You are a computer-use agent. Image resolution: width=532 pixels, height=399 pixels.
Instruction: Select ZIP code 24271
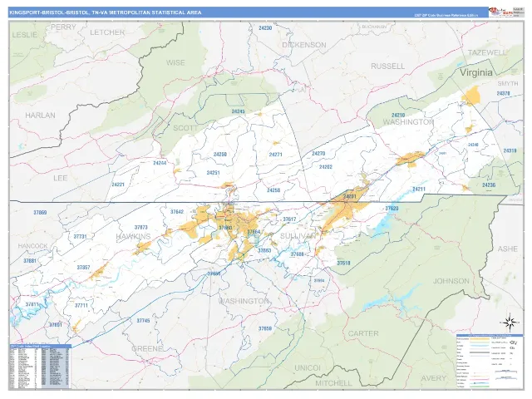coord(275,155)
